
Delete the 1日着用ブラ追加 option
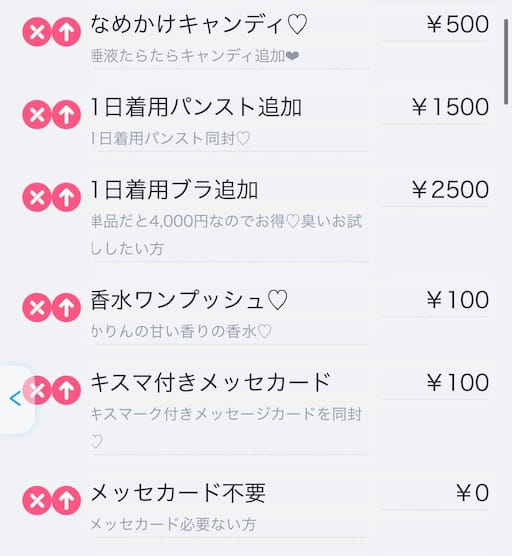tap(37, 197)
